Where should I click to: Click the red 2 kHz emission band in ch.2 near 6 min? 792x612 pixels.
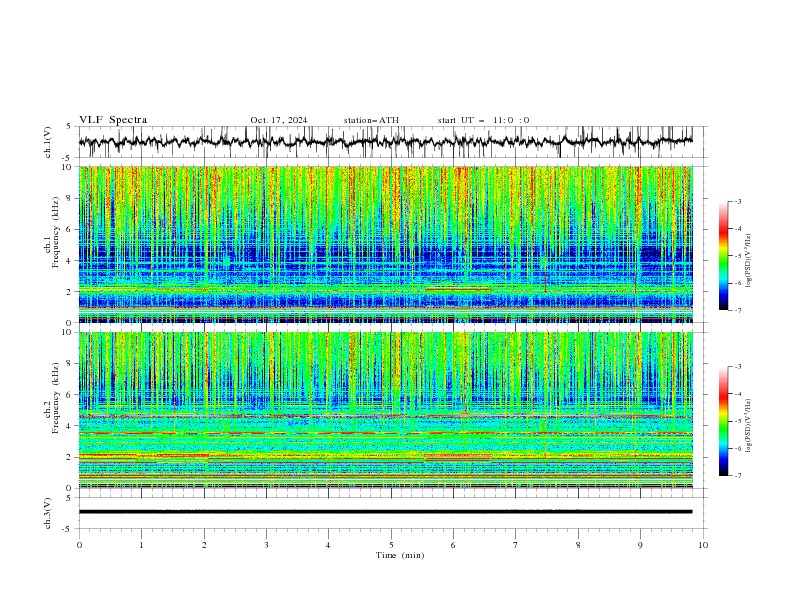click(x=458, y=457)
